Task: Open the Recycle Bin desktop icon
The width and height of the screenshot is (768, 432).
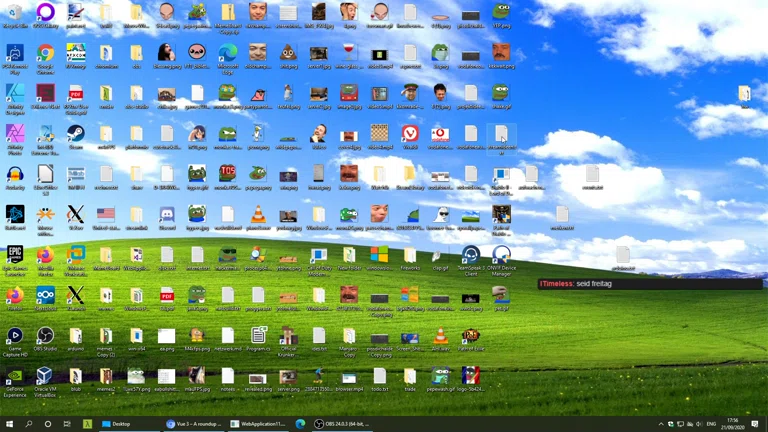Action: (x=15, y=15)
